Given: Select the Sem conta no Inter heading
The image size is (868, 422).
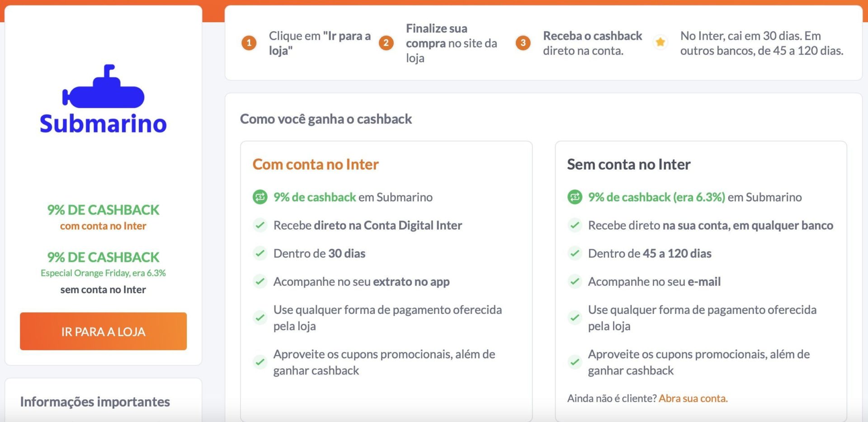Looking at the screenshot, I should [629, 164].
